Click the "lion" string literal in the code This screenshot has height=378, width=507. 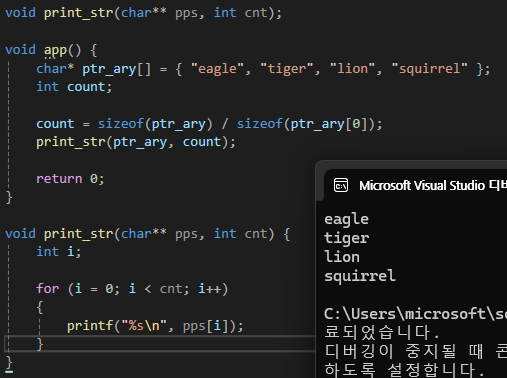pyautogui.click(x=352, y=69)
